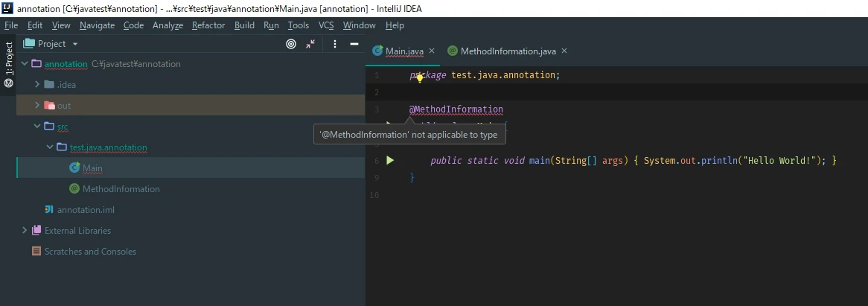
Task: Click the src folder icon
Action: coord(48,126)
